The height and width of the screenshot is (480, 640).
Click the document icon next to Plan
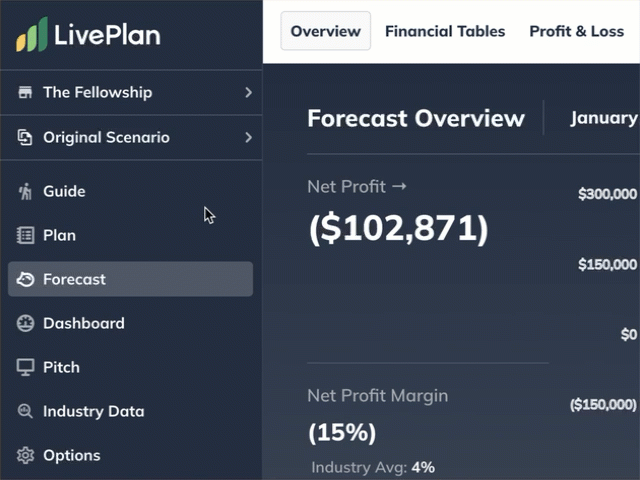[x=25, y=235]
